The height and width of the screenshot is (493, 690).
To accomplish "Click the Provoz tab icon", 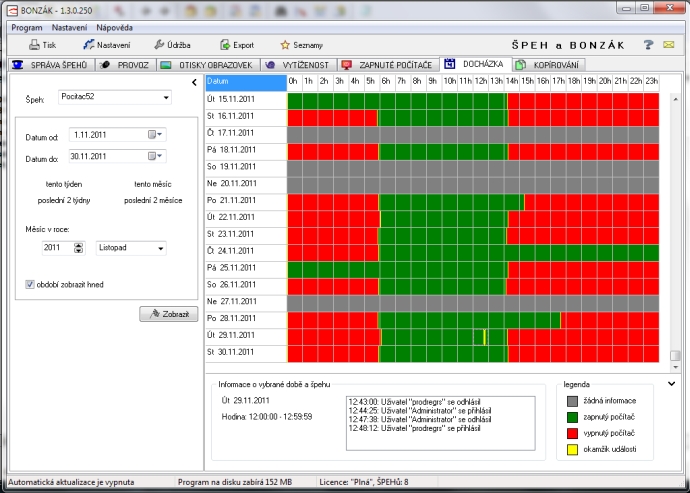I will [105, 65].
